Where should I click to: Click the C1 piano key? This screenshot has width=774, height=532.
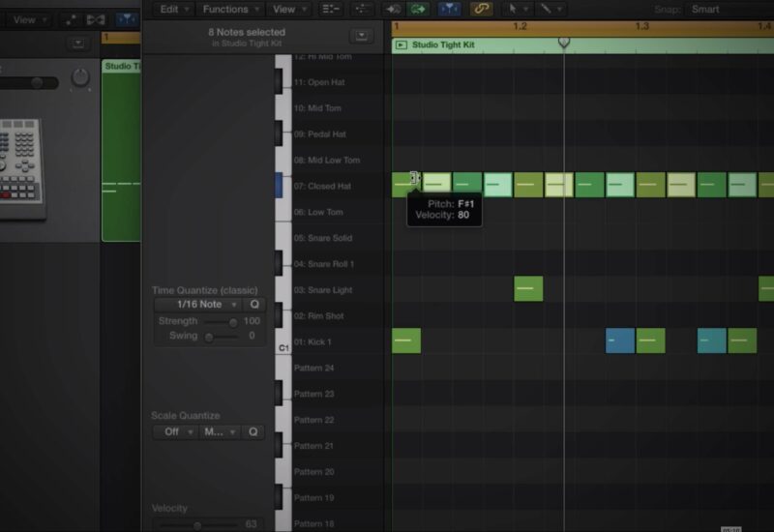283,341
